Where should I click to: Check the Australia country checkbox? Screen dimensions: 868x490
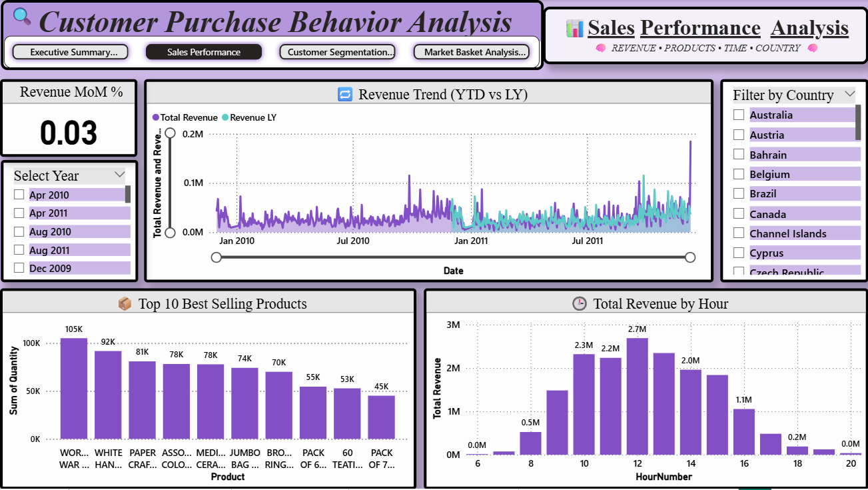click(739, 115)
